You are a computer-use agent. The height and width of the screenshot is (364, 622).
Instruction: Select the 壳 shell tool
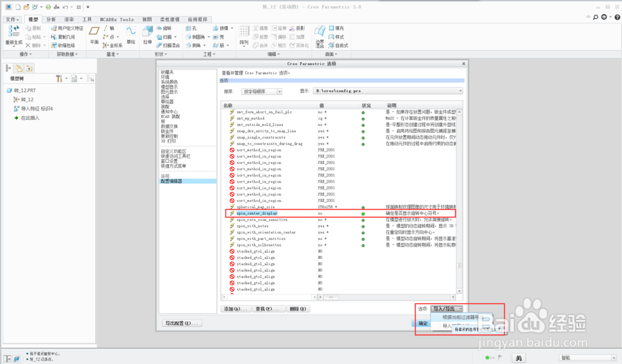click(x=218, y=37)
